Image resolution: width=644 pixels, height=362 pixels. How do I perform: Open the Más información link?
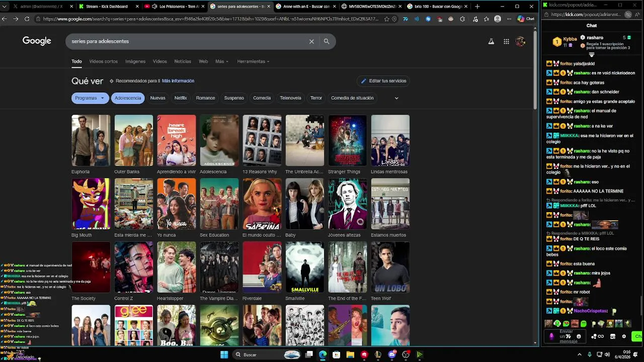click(178, 81)
